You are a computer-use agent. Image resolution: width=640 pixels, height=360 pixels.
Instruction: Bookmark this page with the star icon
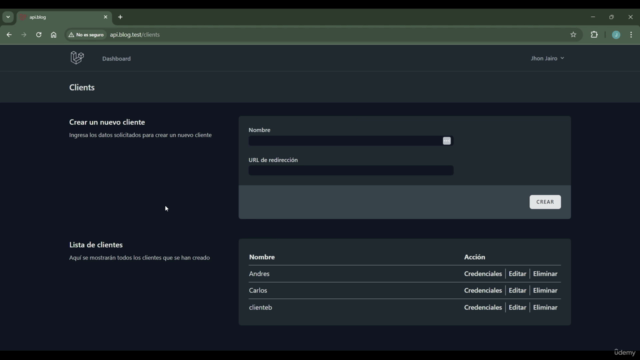[x=573, y=35]
